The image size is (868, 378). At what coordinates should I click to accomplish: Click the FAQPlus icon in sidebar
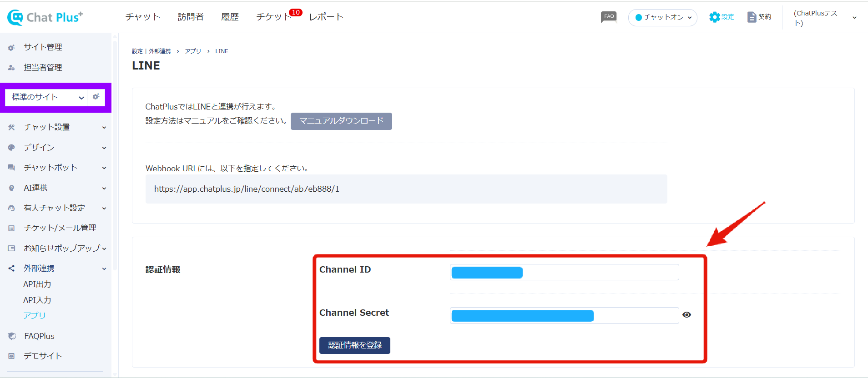point(12,336)
